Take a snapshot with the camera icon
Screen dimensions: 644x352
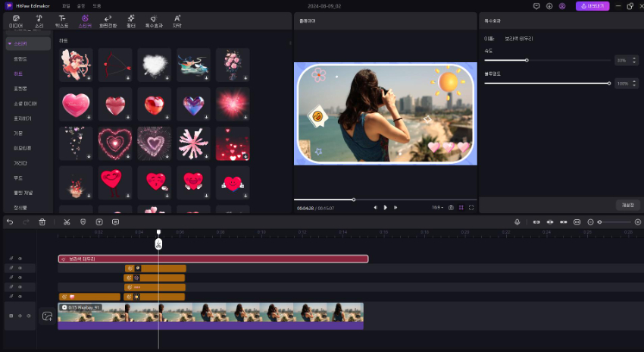[x=451, y=207]
